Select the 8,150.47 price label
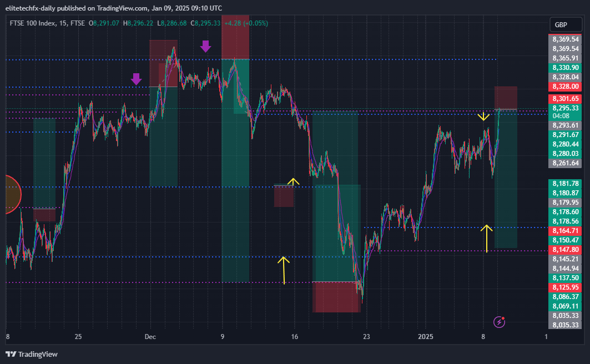The width and height of the screenshot is (590, 364). (565, 240)
